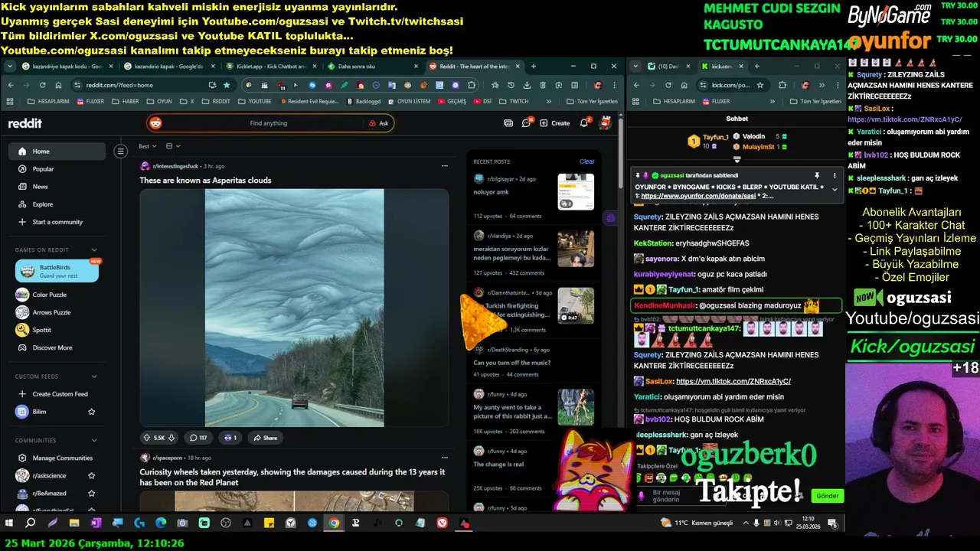Open the Reddit chat icon in header
This screenshot has height=551, width=980.
click(527, 122)
